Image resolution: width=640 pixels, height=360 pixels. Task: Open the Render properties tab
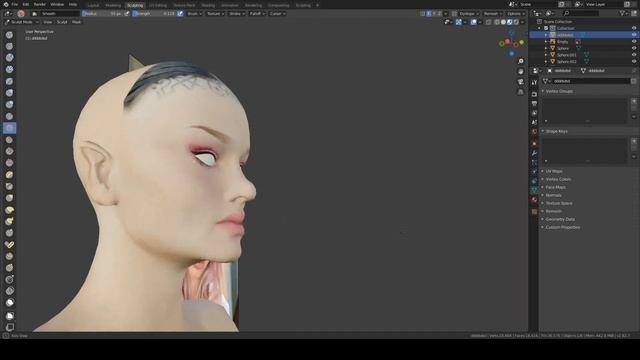click(534, 94)
